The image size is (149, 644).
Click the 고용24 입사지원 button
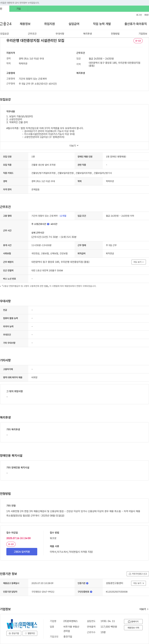[x=22, y=552]
